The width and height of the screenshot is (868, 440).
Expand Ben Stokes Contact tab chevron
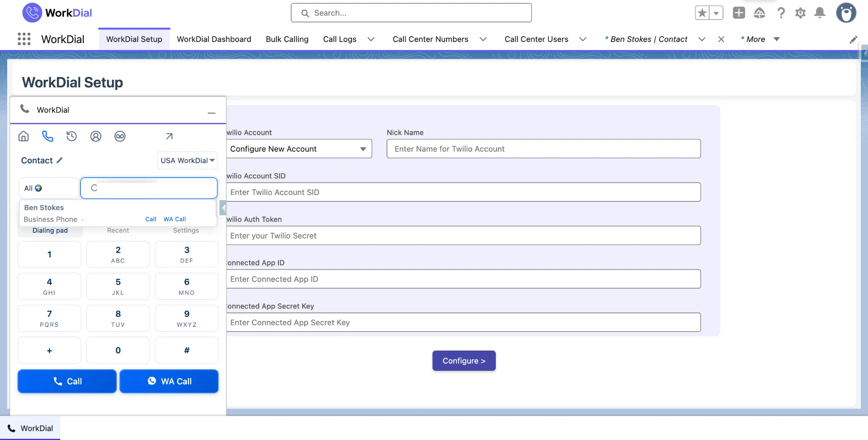[x=701, y=39]
